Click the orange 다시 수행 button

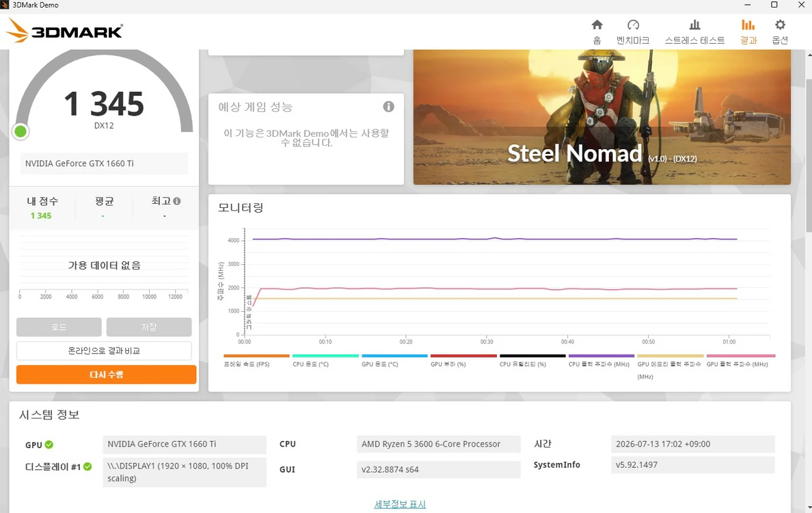[x=106, y=375]
